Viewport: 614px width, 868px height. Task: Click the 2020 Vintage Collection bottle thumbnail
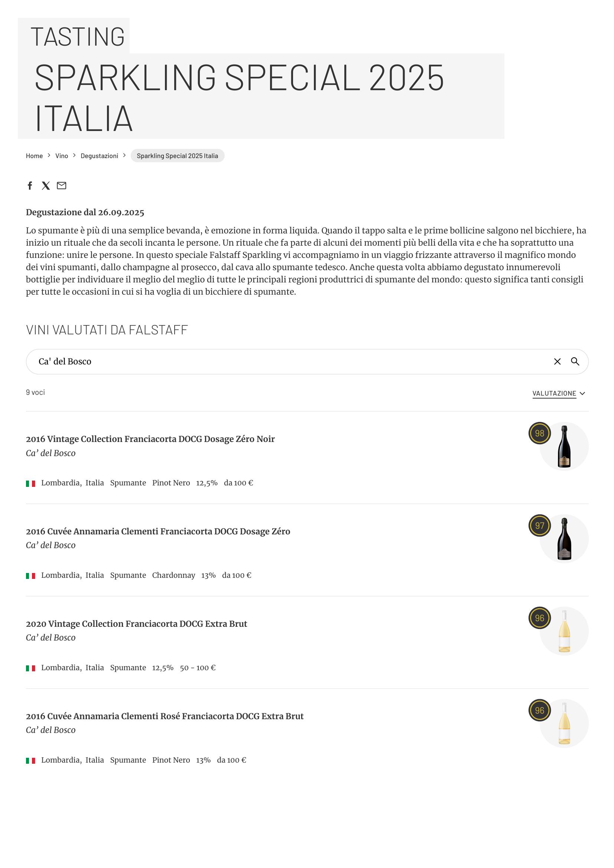564,631
